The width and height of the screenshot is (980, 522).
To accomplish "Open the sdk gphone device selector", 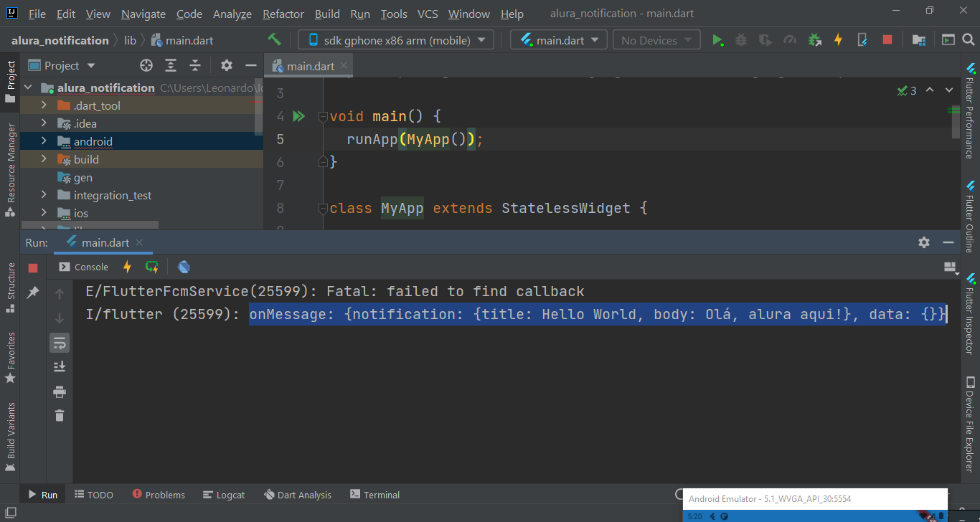I will [x=395, y=39].
